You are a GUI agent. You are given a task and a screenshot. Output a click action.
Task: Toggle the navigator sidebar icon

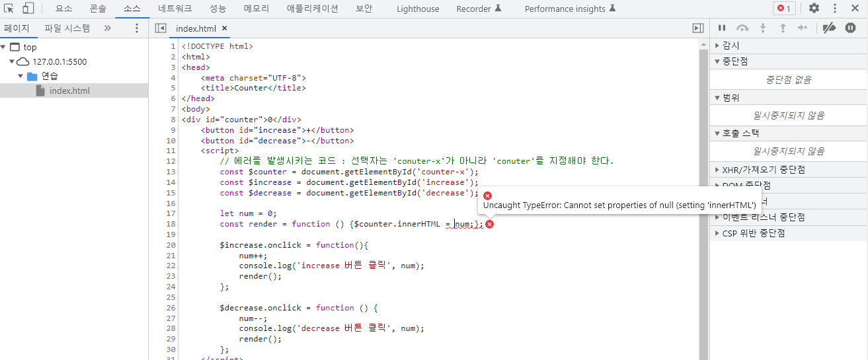(161, 28)
